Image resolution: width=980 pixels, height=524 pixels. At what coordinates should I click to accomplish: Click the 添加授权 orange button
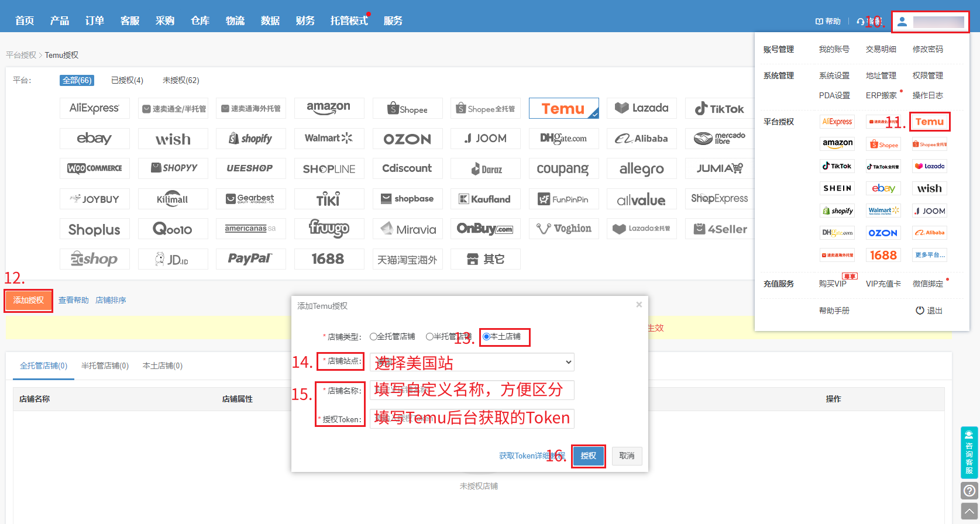(29, 300)
